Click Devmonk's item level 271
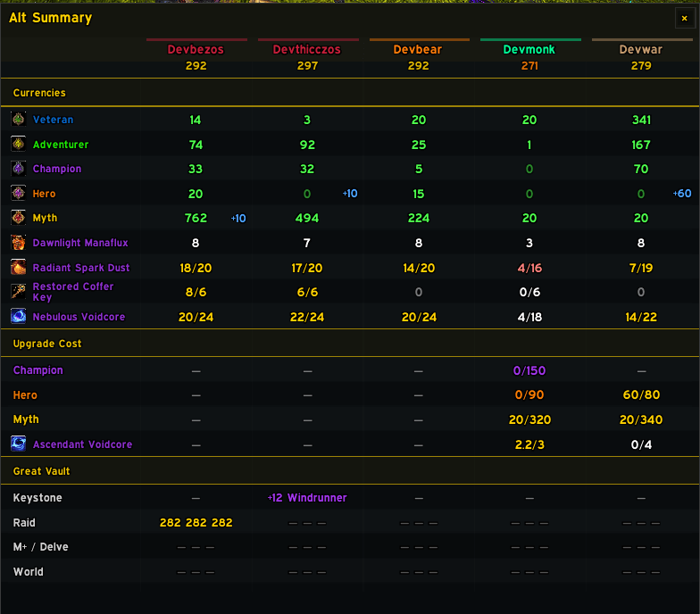Screen dimensions: 700x614 pos(529,66)
